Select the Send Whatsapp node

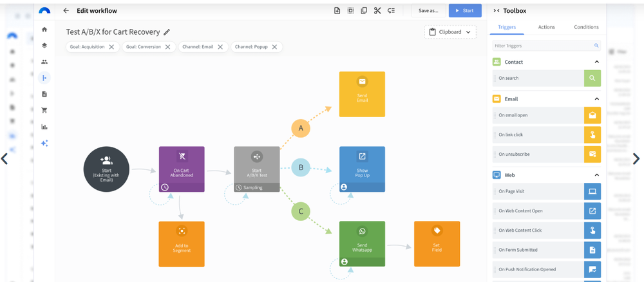[x=362, y=244]
